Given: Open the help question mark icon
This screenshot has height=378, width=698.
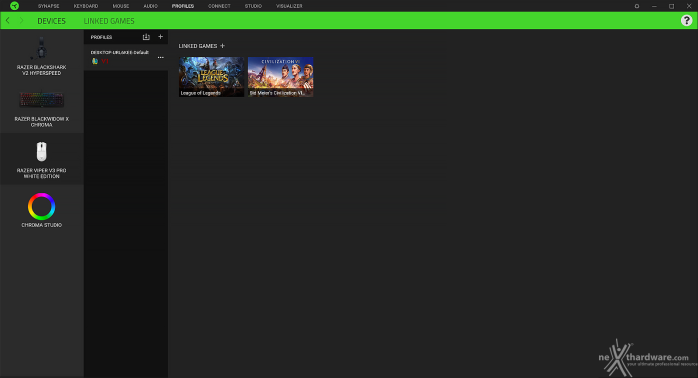Looking at the screenshot, I should click(x=686, y=20).
